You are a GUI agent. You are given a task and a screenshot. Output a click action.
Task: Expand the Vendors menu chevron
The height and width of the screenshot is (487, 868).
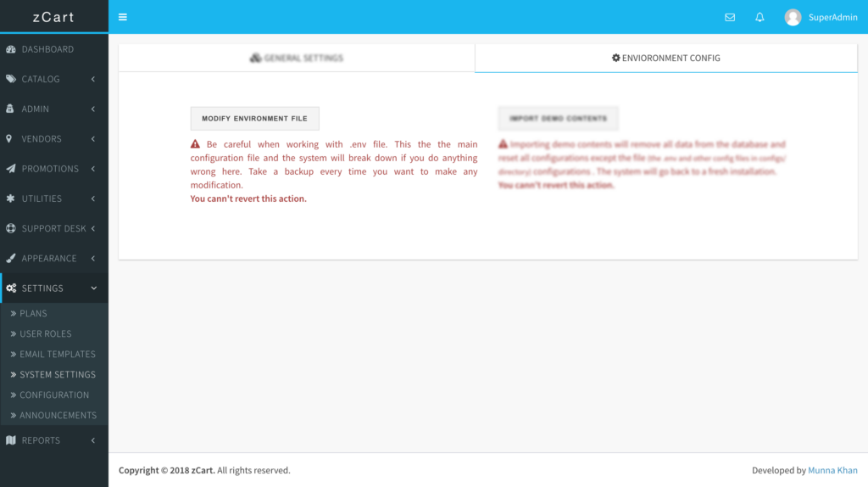click(93, 139)
